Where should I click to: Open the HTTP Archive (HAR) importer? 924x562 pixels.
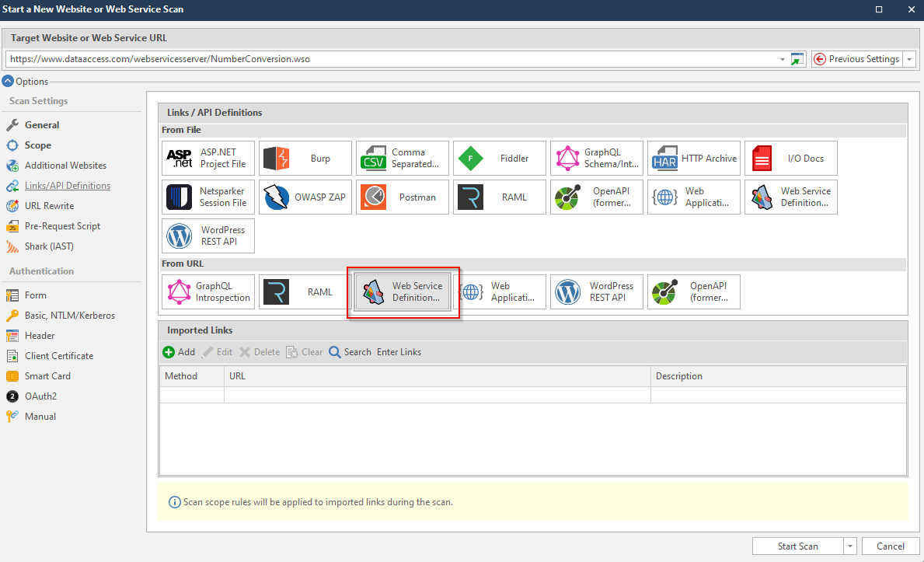click(x=693, y=158)
